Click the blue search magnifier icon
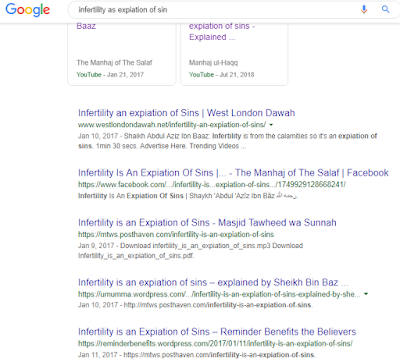Viewport: 400px width, 362px height. 386,9
